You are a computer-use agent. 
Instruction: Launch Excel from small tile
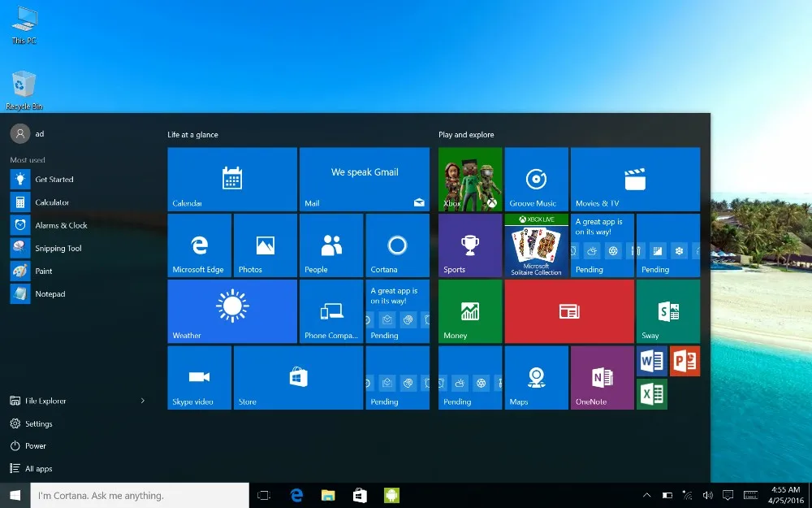(x=652, y=394)
